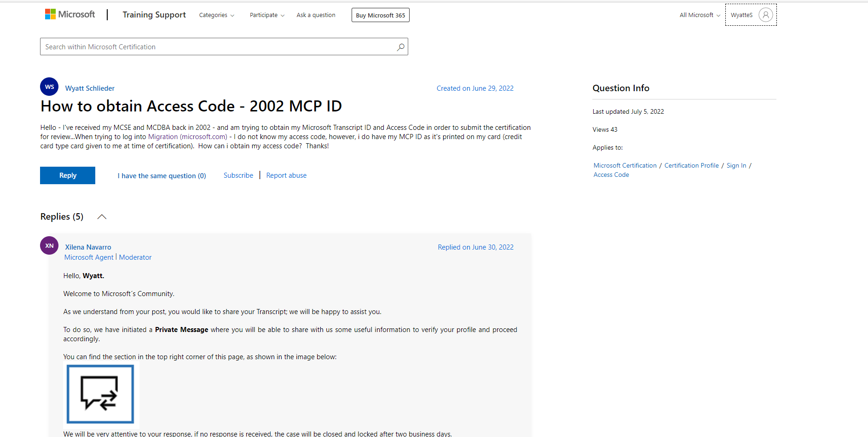Click the question title heading
Image resolution: width=868 pixels, height=437 pixels.
tap(191, 106)
